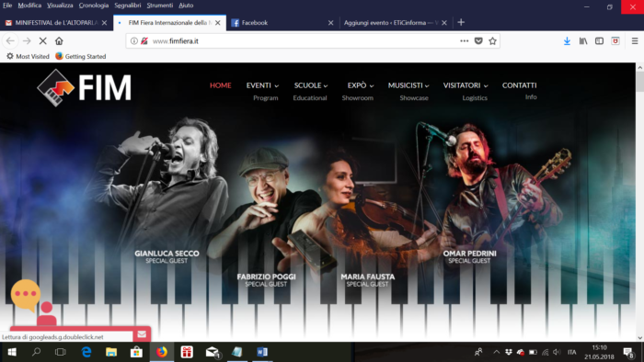Click the volume icon in system tray
Viewport: 644px width, 362px height.
(x=557, y=352)
